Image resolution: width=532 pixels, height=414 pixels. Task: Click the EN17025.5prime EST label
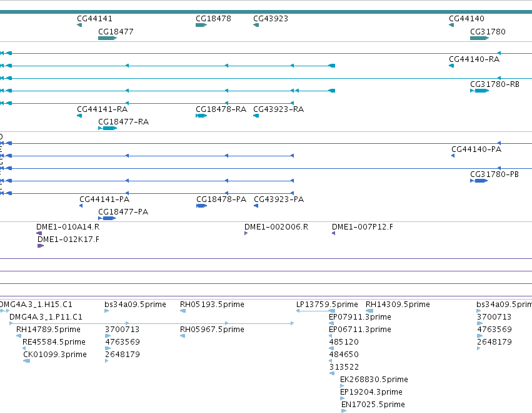tap(373, 405)
